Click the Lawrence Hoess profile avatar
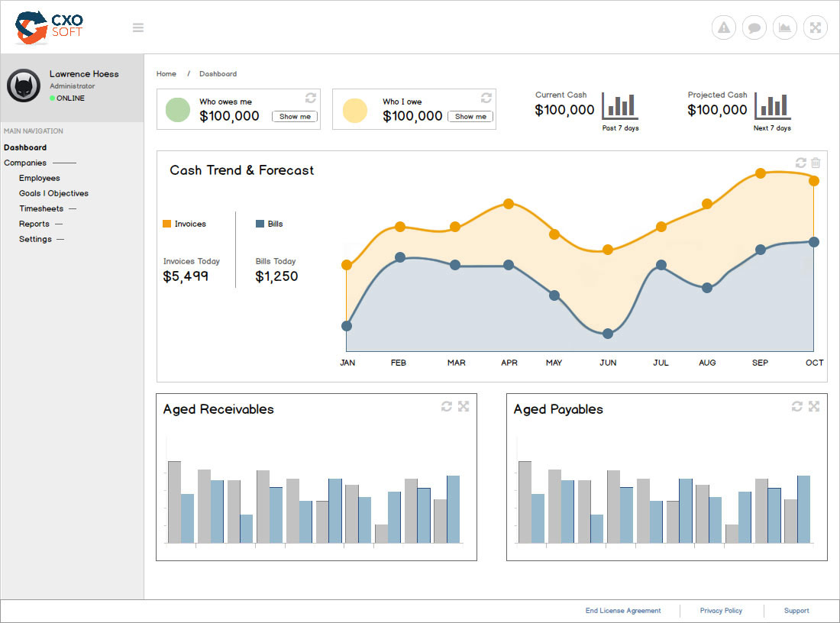 24,86
